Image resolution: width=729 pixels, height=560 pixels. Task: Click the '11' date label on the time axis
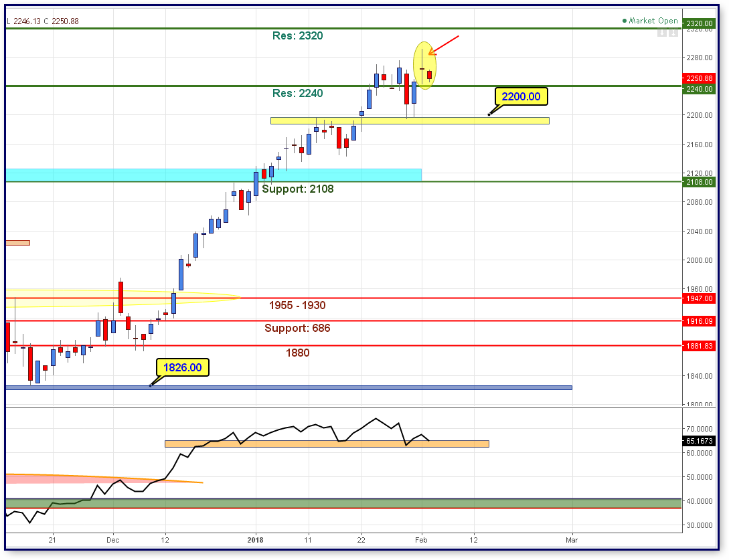pos(308,540)
